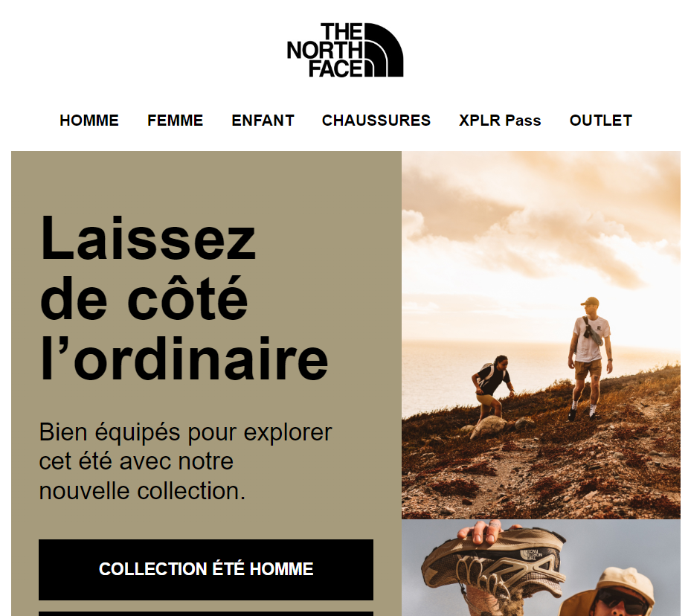This screenshot has height=616, width=691.
Task: Click the partially visible black button below
Action: pyautogui.click(x=206, y=613)
